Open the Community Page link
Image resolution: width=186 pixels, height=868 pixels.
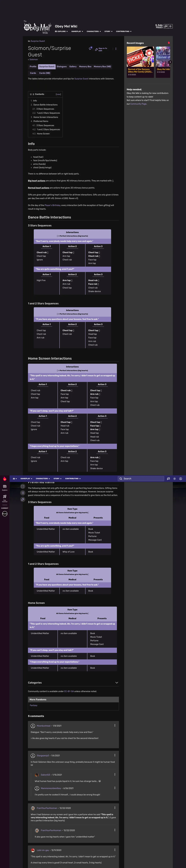click(138, 104)
